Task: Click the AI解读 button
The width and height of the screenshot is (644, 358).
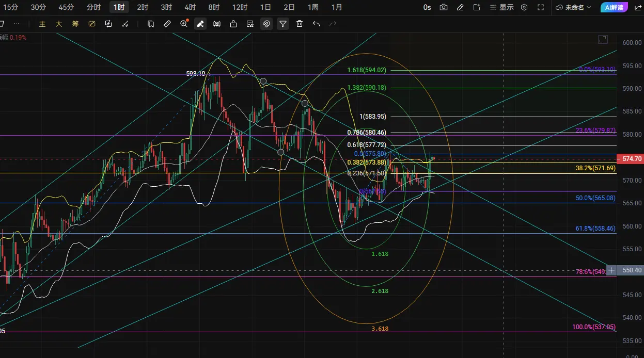Action: 615,7
